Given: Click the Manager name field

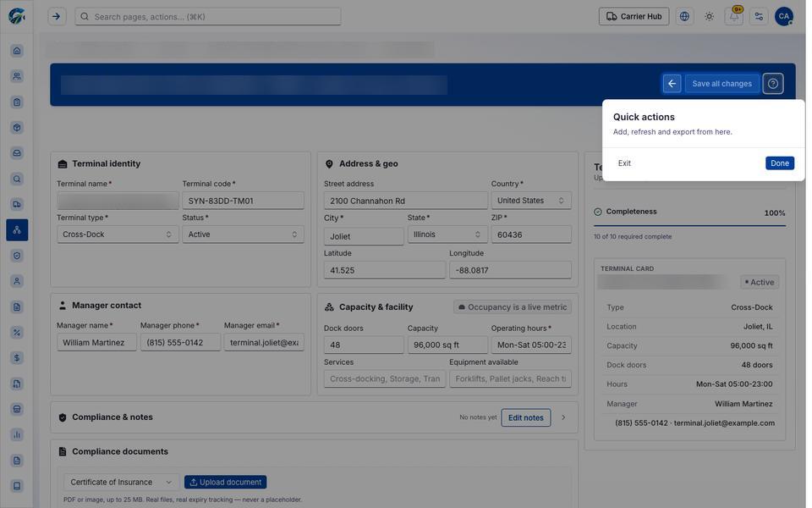Looking at the screenshot, I should click(96, 343).
